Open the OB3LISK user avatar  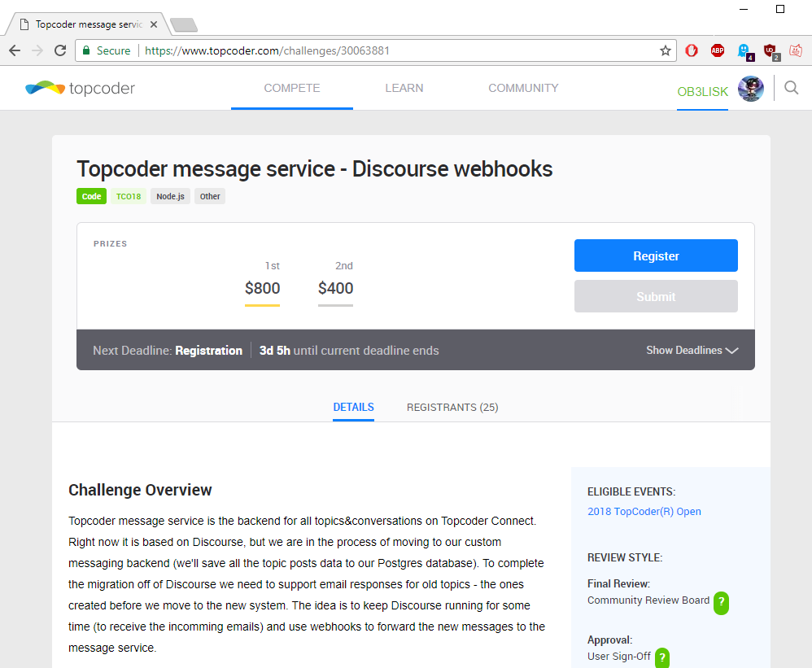coord(750,89)
